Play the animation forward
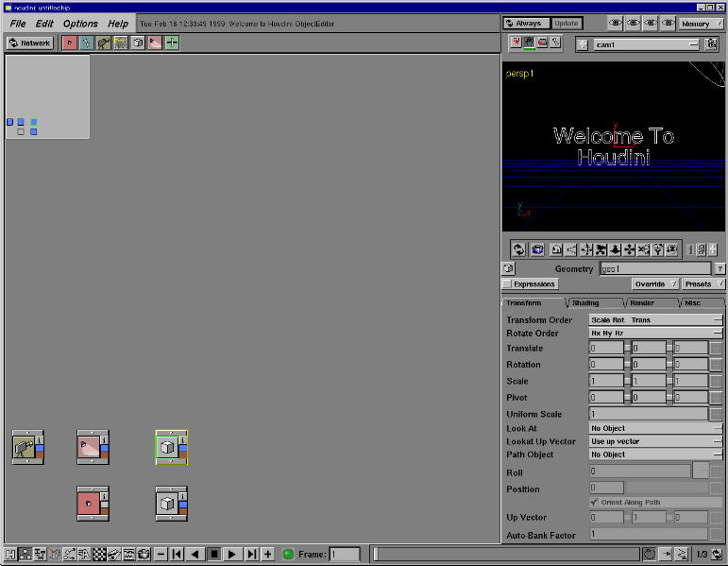Viewport: 728px width, 566px height. tap(231, 554)
